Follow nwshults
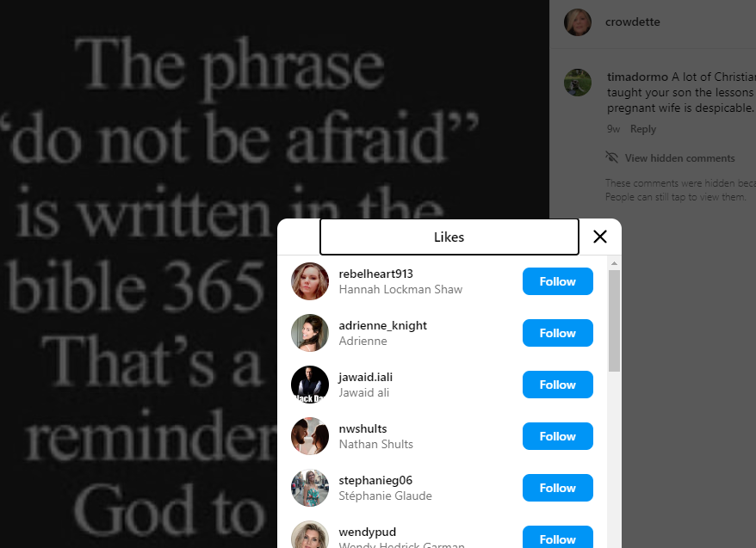756x548 pixels. tap(558, 436)
